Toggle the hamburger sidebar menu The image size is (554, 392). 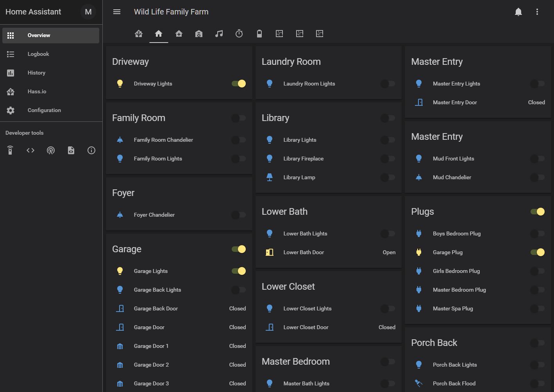[116, 12]
